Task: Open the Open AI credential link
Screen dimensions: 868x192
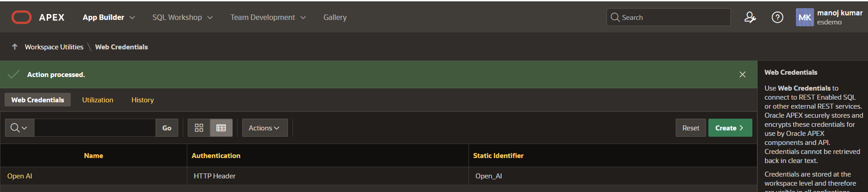Action: pos(20,176)
